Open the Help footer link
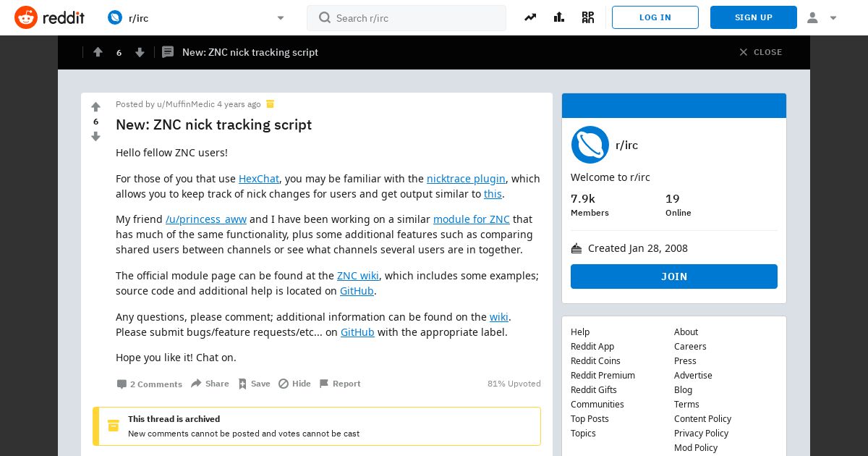Viewport: 868px width, 456px height. coord(580,332)
